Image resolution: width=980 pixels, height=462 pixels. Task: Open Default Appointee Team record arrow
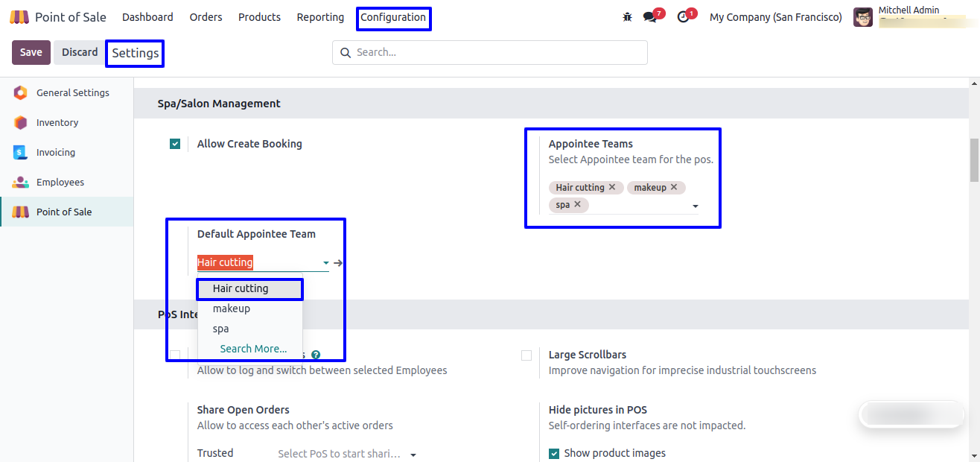[x=338, y=263]
